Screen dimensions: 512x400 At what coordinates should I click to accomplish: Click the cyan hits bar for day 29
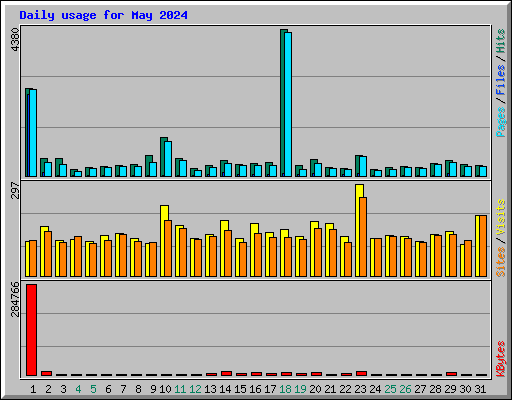(453, 169)
